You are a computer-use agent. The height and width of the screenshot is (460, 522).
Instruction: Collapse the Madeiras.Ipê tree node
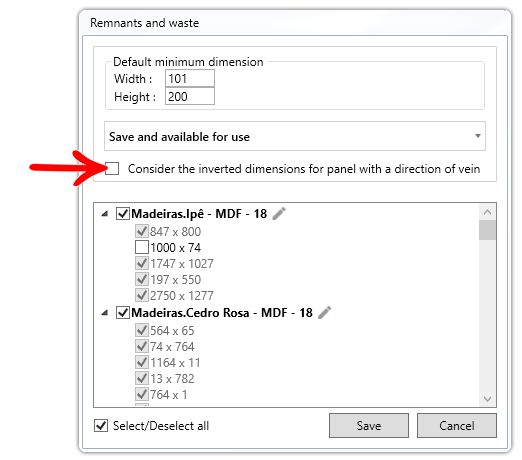(x=105, y=214)
